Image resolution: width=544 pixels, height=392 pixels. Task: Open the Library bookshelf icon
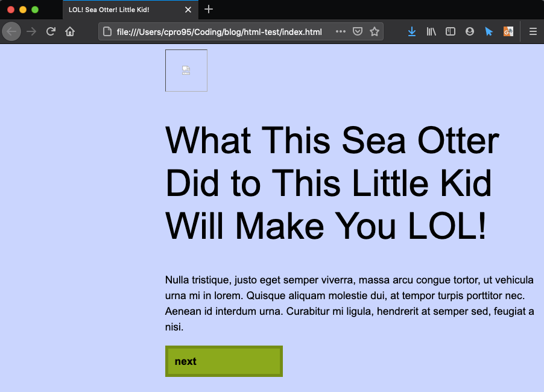pos(431,31)
